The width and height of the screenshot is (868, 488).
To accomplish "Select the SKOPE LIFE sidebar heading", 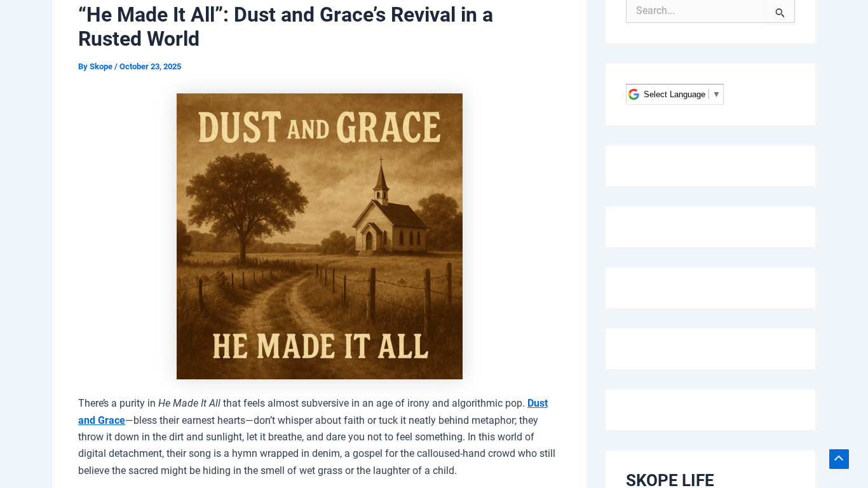I will tap(670, 480).
